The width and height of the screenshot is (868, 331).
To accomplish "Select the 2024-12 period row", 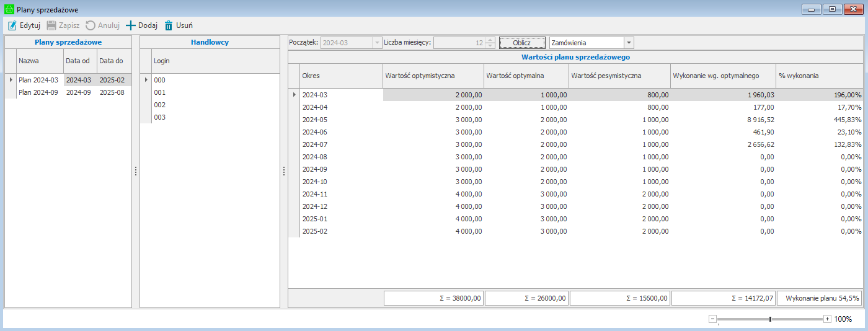I will 576,206.
